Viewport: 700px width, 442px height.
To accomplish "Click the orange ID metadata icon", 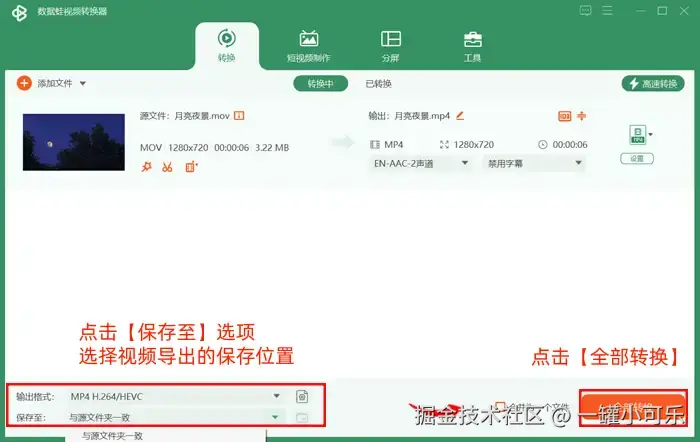I will point(565,116).
